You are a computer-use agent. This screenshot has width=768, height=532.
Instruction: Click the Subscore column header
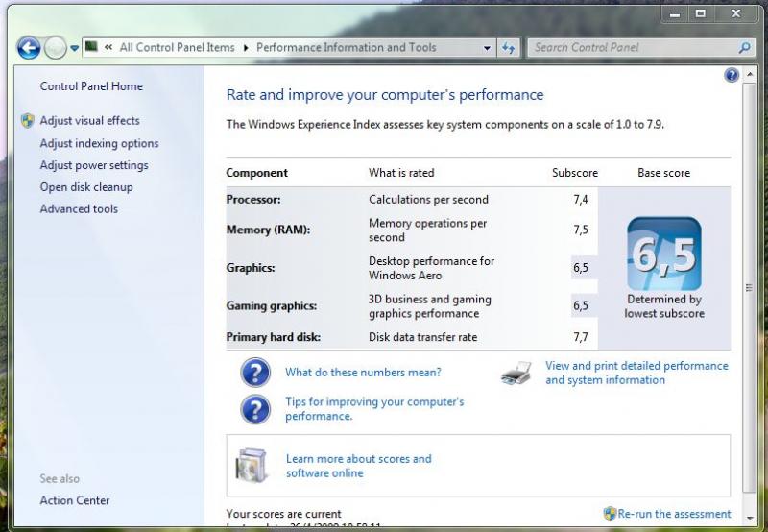575,173
